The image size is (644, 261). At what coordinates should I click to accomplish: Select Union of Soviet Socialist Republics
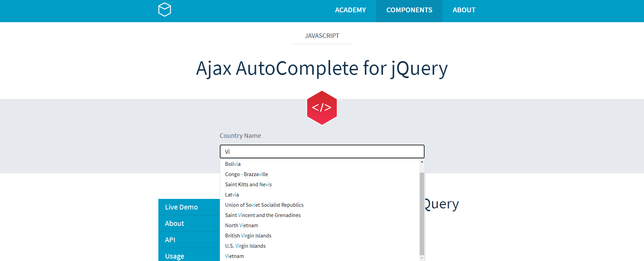(319, 205)
